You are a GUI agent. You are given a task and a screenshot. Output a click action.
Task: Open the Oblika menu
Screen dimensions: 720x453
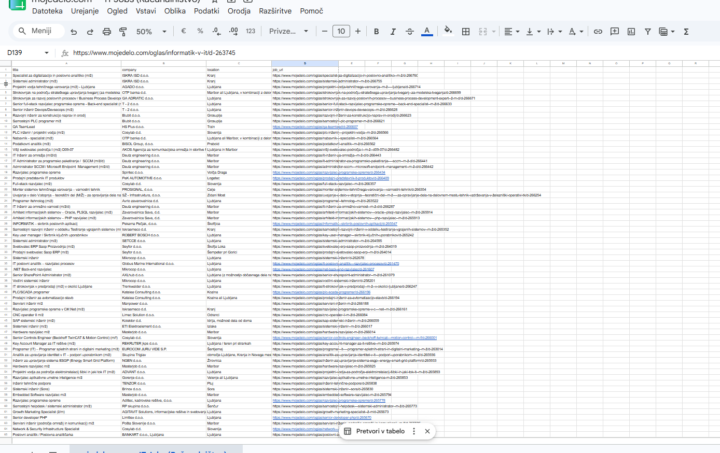pyautogui.click(x=175, y=11)
